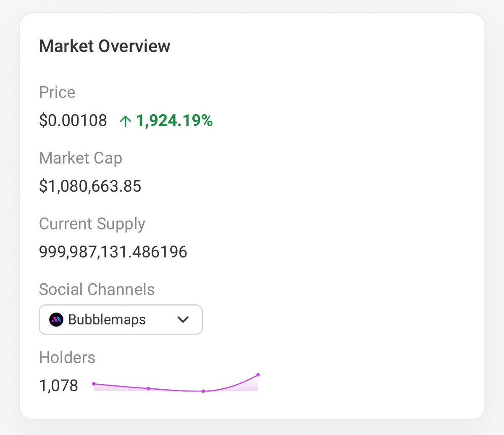This screenshot has height=435, width=504.
Task: Select the market cap value $1,080,663.85
Action: pos(90,186)
